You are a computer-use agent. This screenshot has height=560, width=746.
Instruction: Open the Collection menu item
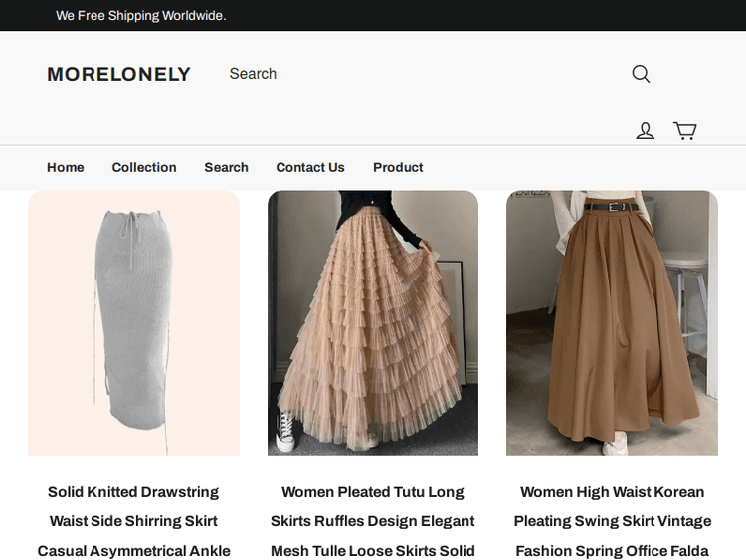click(144, 167)
